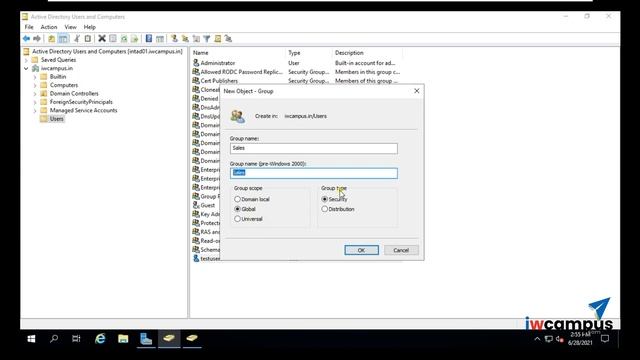Select Distribution group type
This screenshot has height=360, width=640.
click(x=338, y=209)
